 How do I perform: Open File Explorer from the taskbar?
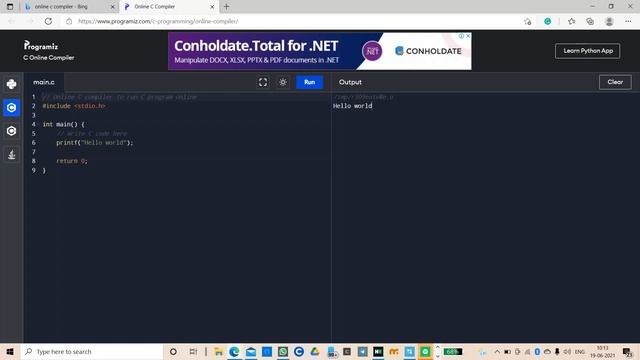coord(218,351)
